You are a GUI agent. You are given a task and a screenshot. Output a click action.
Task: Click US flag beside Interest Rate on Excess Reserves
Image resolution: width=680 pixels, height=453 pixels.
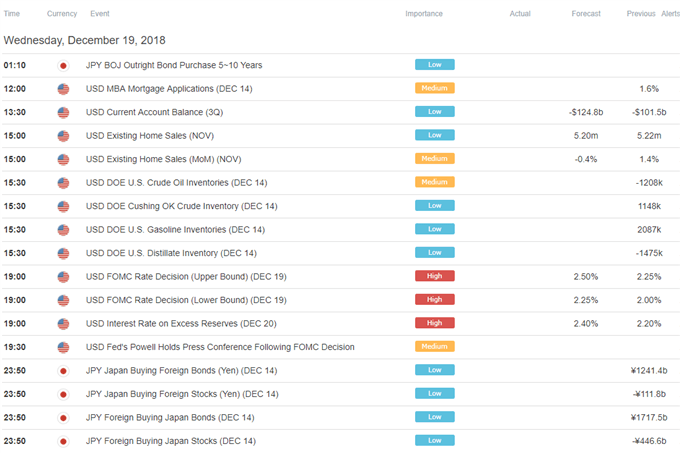pyautogui.click(x=63, y=324)
